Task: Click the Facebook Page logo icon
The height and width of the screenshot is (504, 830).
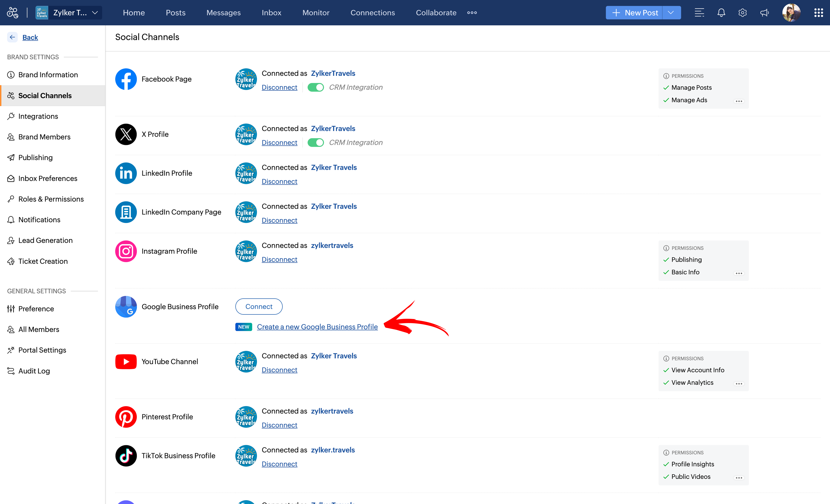Action: click(126, 79)
